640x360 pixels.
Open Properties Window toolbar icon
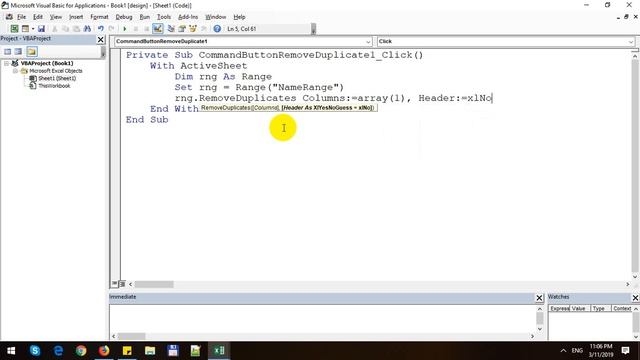182,29
